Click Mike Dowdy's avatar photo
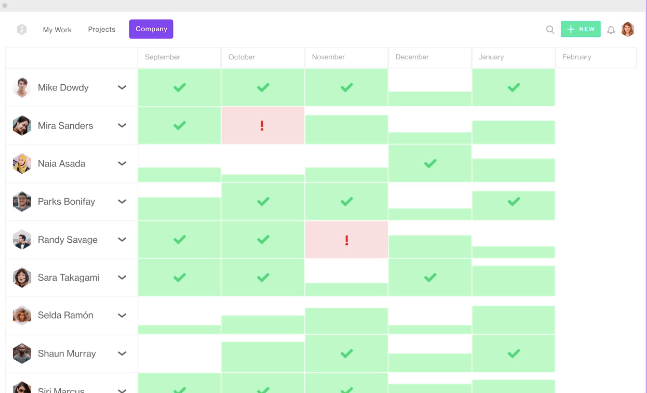The width and height of the screenshot is (647, 393). click(22, 88)
